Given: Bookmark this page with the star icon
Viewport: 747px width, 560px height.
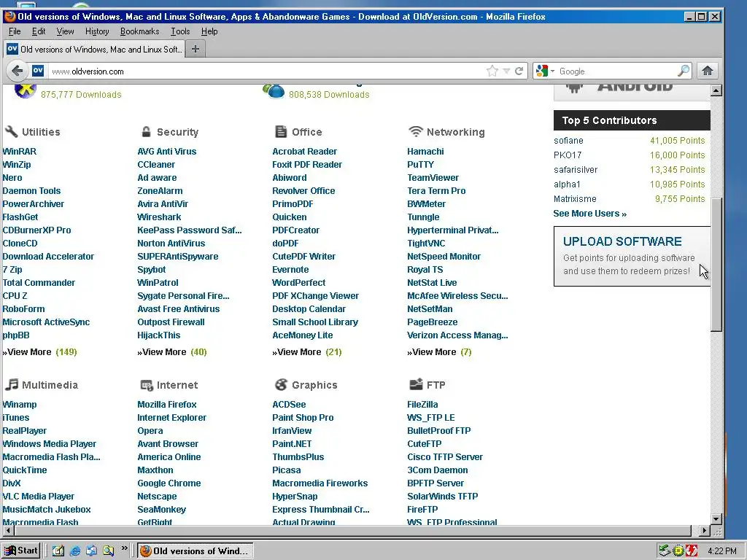Looking at the screenshot, I should click(x=492, y=71).
